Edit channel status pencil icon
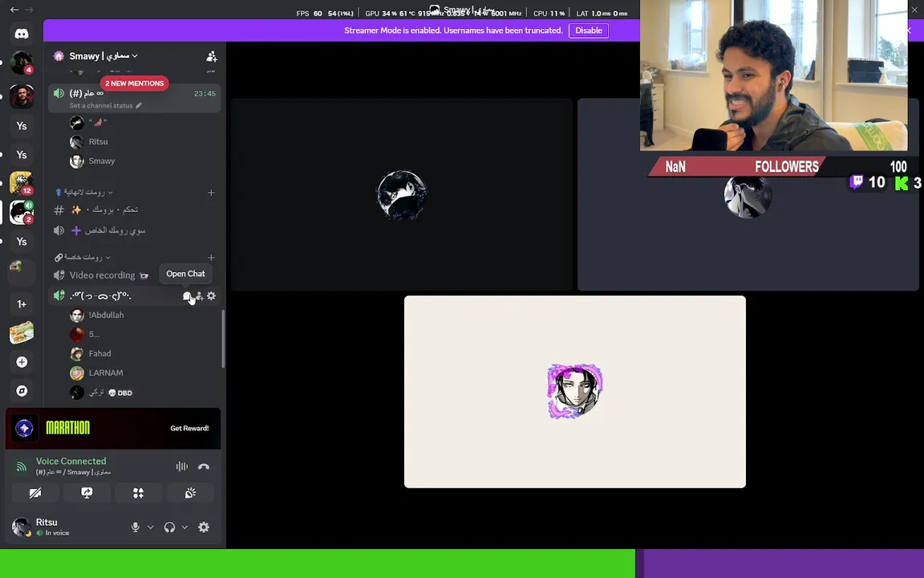The height and width of the screenshot is (578, 924). click(139, 106)
